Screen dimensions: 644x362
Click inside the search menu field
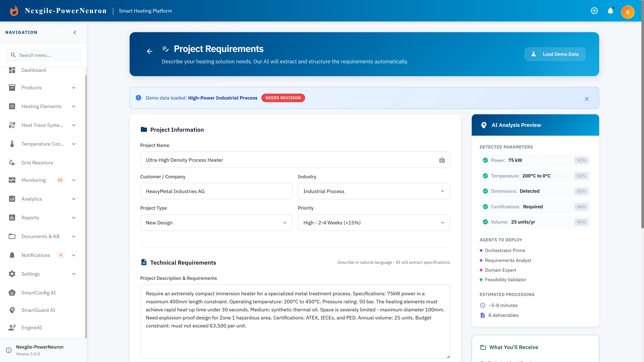(x=43, y=55)
